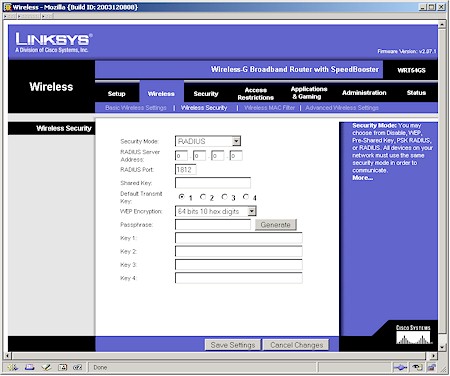Click the icon left of the lock
The image size is (450, 376).
click(x=417, y=367)
